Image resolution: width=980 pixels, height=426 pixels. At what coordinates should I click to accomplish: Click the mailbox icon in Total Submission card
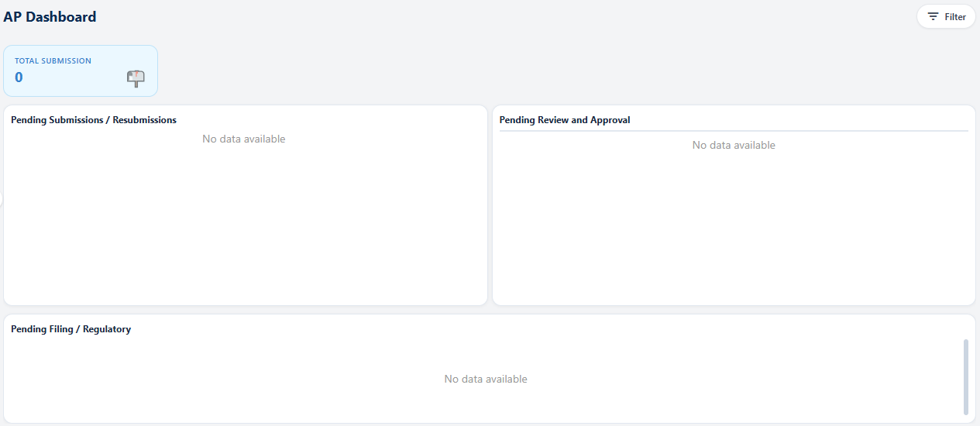coord(136,78)
